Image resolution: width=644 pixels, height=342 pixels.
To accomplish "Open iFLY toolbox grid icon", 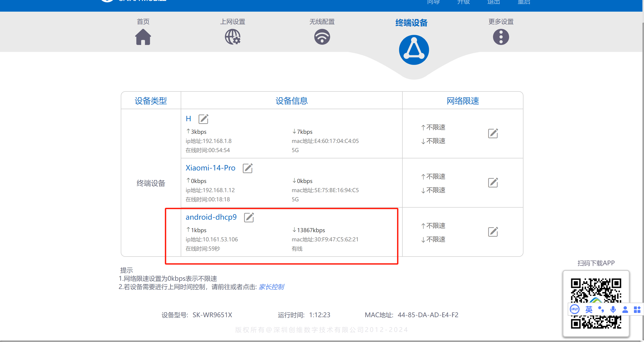I will [x=637, y=310].
